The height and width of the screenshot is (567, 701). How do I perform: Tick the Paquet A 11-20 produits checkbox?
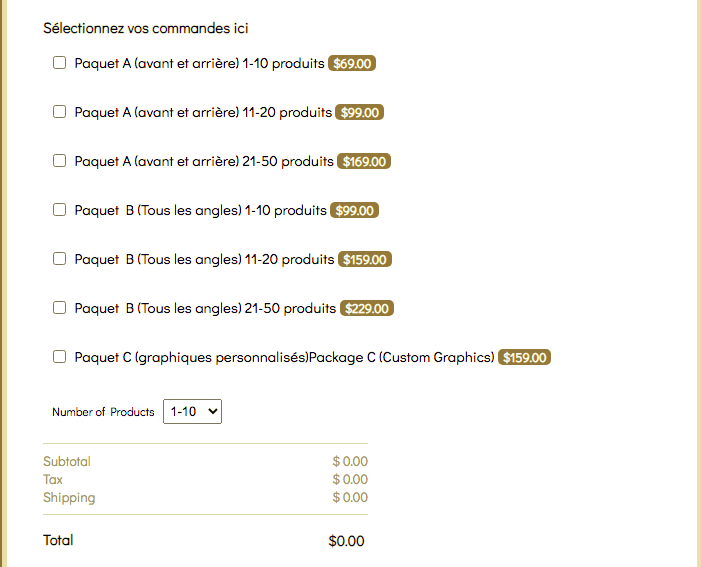59,112
